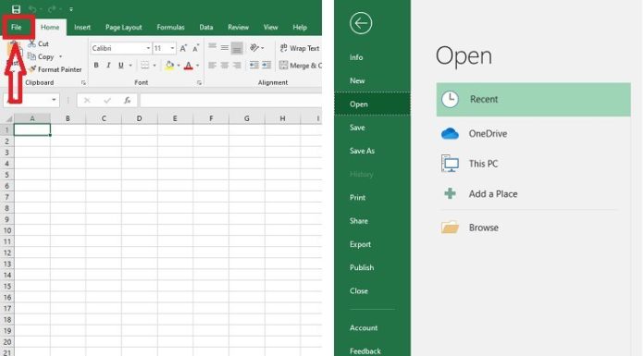The width and height of the screenshot is (644, 356).
Task: Open the Data ribbon tab
Action: point(206,27)
